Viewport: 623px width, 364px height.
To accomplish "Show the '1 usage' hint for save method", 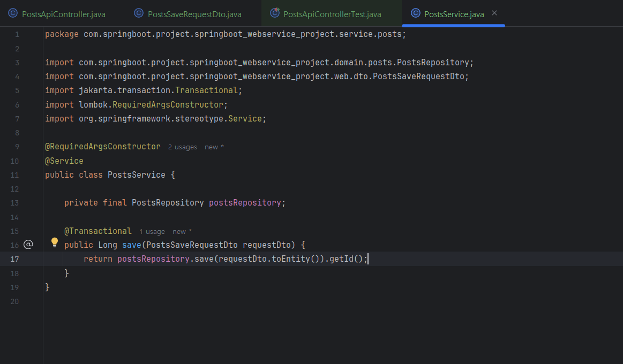I will click(152, 231).
